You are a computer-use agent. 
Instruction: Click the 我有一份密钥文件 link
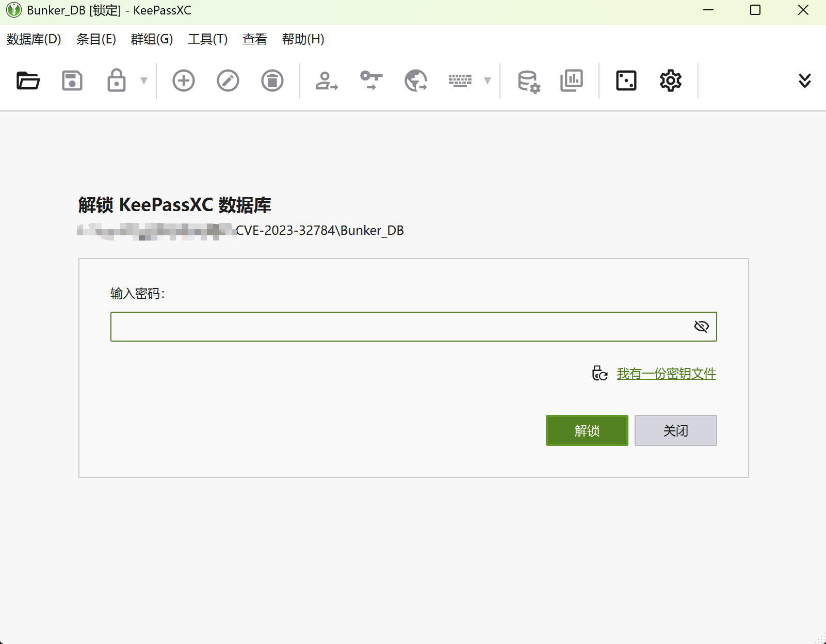(x=666, y=374)
